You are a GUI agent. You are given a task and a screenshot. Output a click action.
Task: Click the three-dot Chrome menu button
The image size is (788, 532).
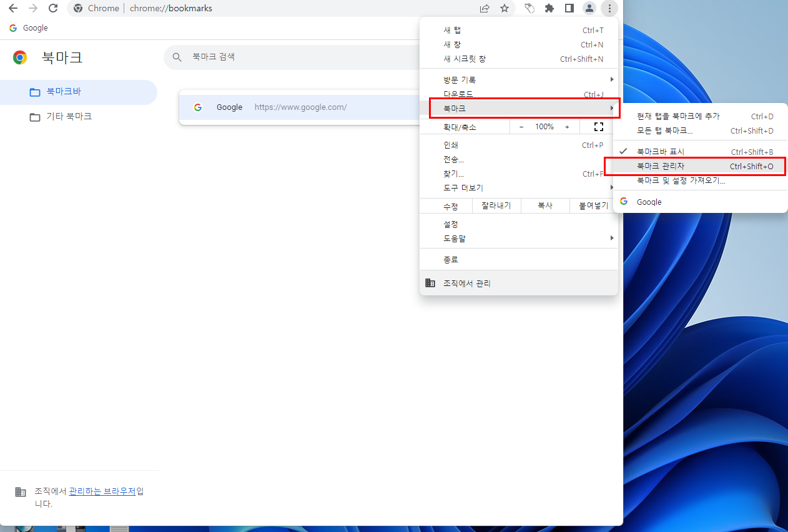click(609, 8)
